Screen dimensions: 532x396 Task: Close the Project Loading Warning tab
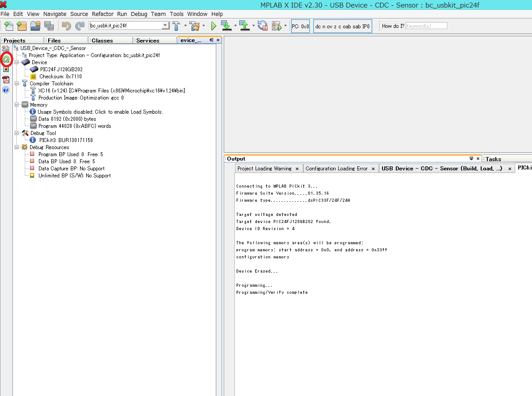click(297, 169)
